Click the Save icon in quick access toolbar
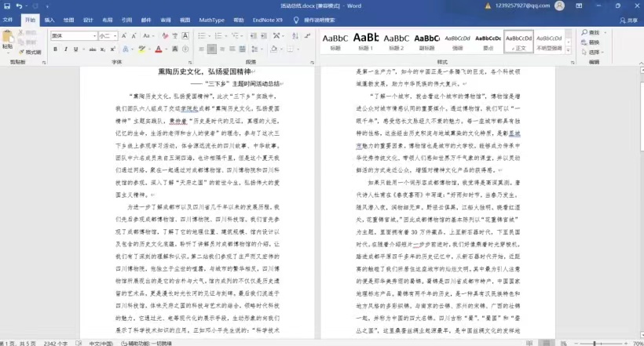 6,5
